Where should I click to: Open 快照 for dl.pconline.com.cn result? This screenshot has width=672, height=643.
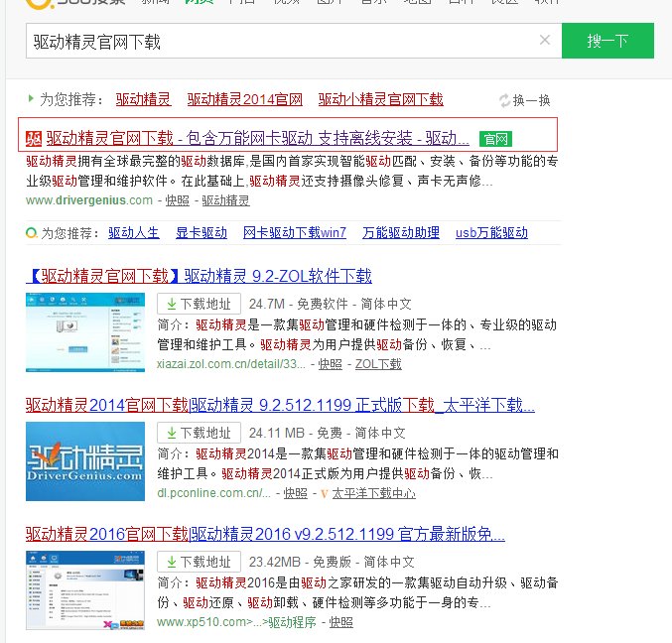[x=295, y=493]
